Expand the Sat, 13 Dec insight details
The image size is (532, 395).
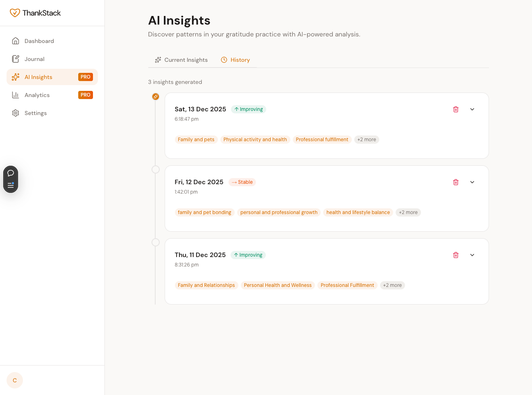pyautogui.click(x=472, y=109)
